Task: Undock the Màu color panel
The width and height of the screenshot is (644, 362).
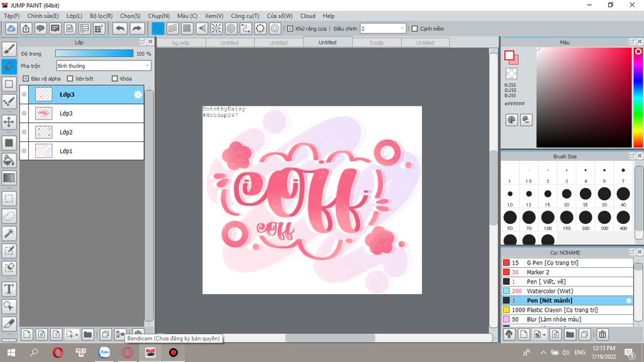Action: click(632, 42)
